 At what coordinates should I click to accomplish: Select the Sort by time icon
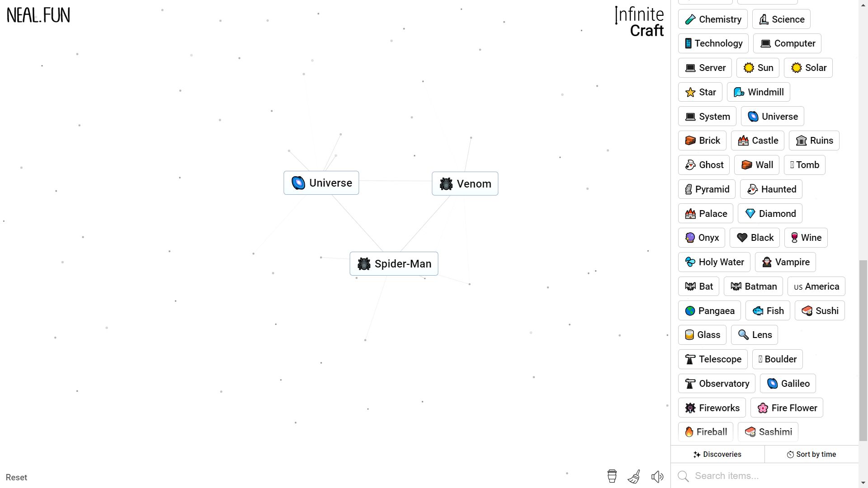tap(790, 454)
